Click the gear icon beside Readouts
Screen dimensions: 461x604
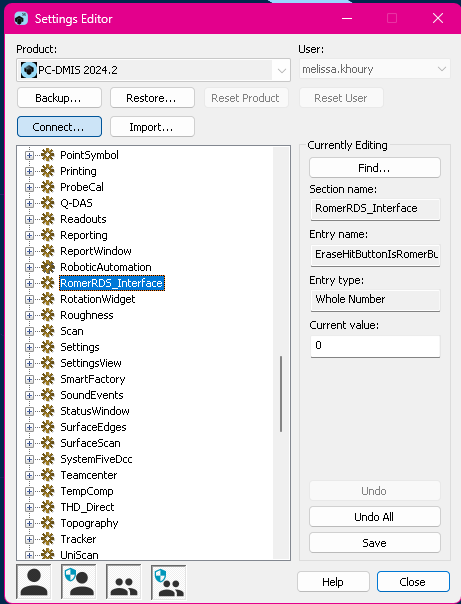tap(48, 219)
